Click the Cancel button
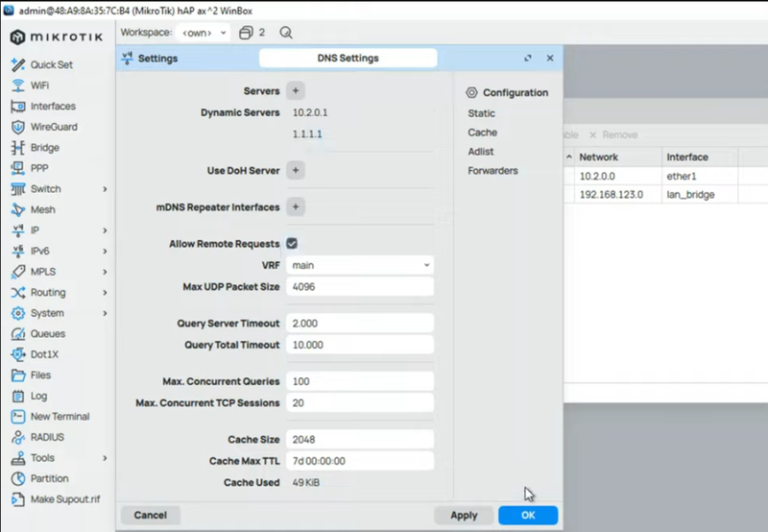 (x=151, y=515)
